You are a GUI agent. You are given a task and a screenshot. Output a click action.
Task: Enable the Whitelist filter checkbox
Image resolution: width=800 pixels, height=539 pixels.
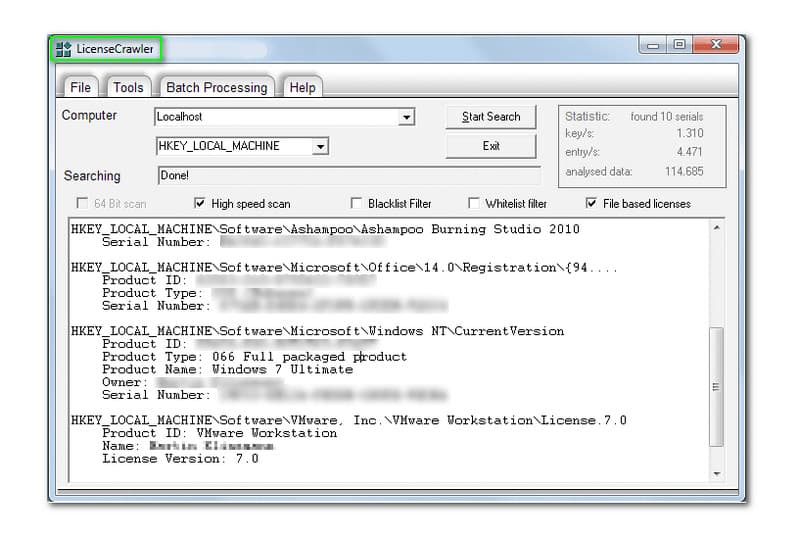point(473,203)
